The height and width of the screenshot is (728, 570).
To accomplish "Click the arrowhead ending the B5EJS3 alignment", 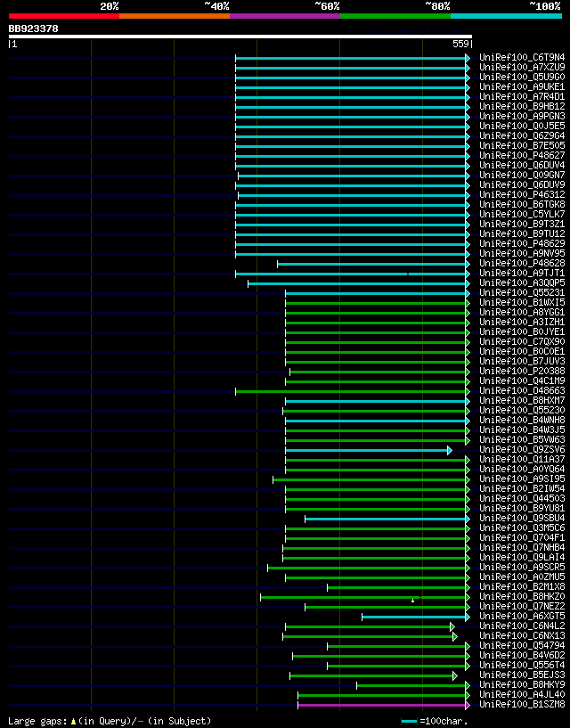I will click(455, 676).
